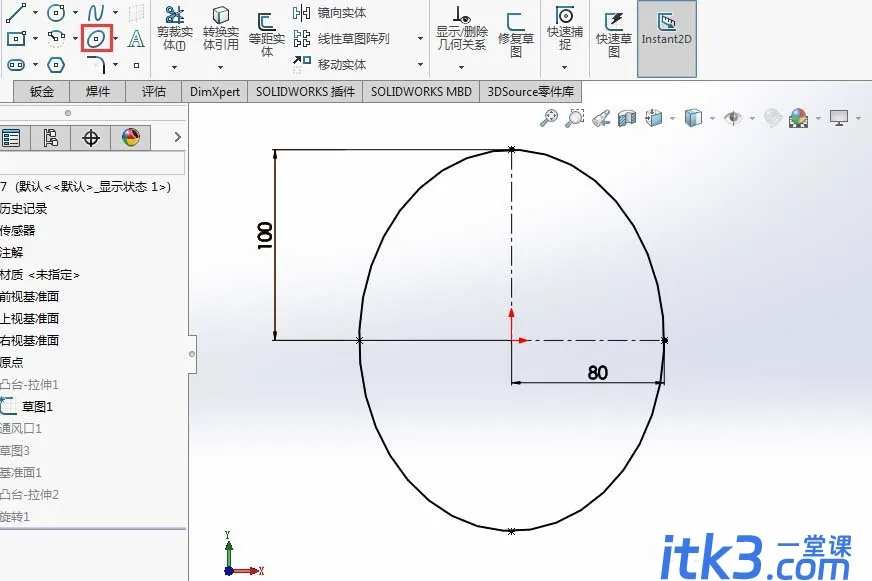This screenshot has width=872, height=581.
Task: Open the Rectangle tool dropdown arrow
Action: 36,38
